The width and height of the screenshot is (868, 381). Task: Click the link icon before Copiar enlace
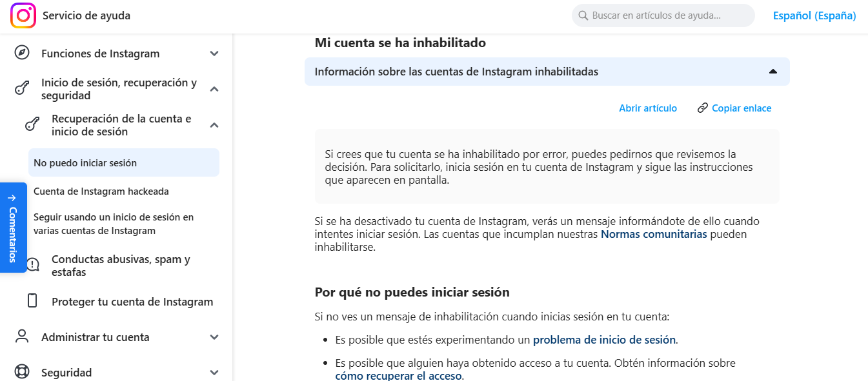(702, 108)
